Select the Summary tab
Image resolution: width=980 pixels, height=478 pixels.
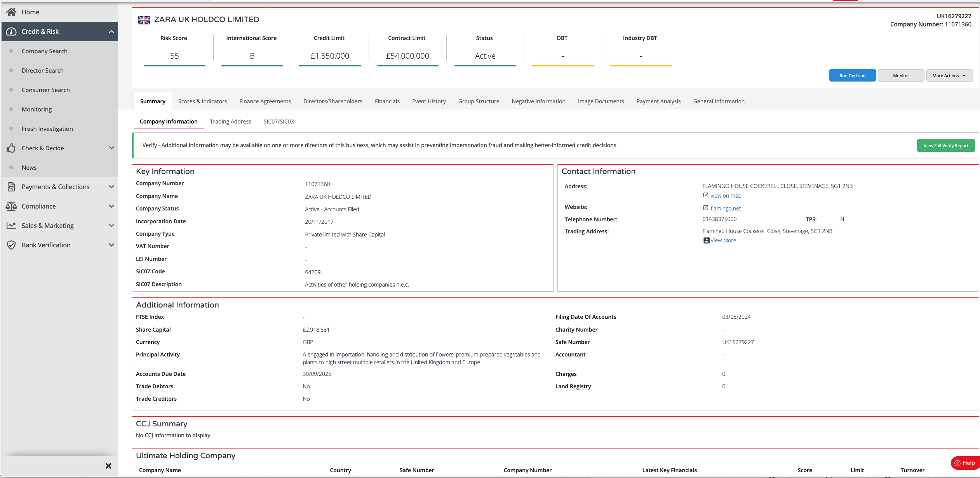coord(153,101)
